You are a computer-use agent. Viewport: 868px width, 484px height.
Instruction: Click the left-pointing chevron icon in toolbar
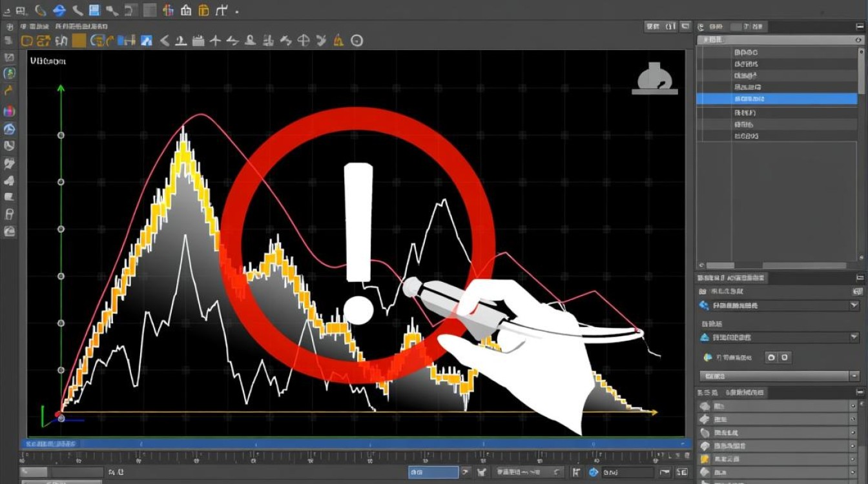[164, 41]
